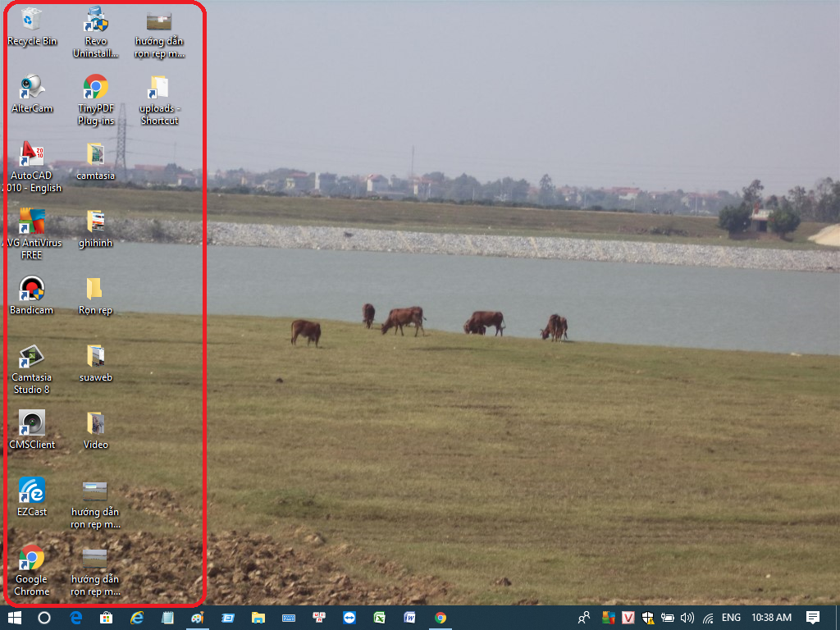
Task: Open Microsoft Edge from the taskbar
Action: click(x=75, y=618)
